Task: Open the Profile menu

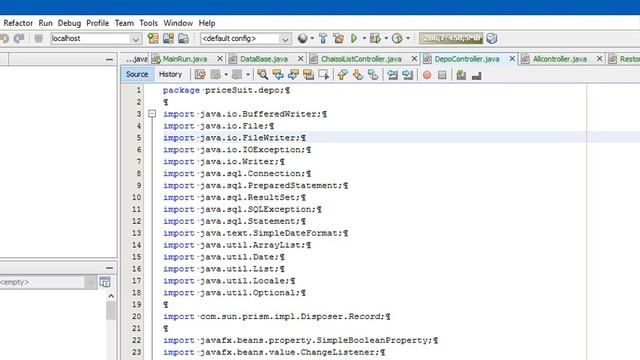Action: [x=98, y=23]
